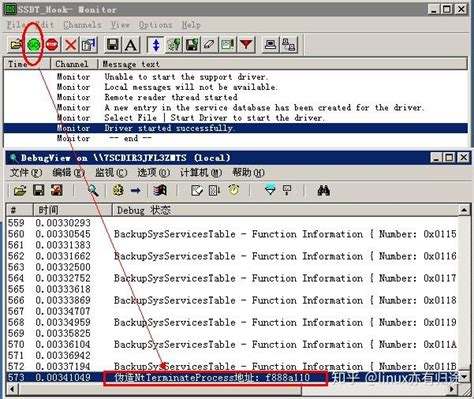Click the red Stop driver icon
474x399 pixels.
tap(52, 44)
